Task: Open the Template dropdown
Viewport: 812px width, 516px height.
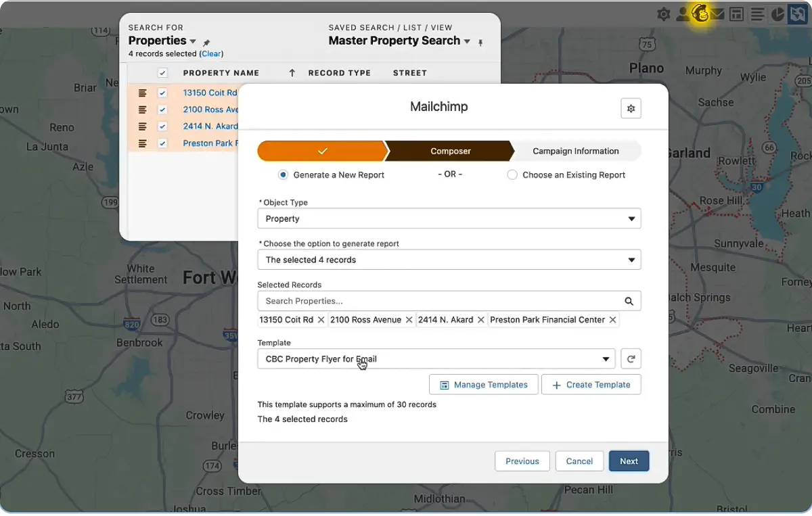Action: (x=436, y=359)
